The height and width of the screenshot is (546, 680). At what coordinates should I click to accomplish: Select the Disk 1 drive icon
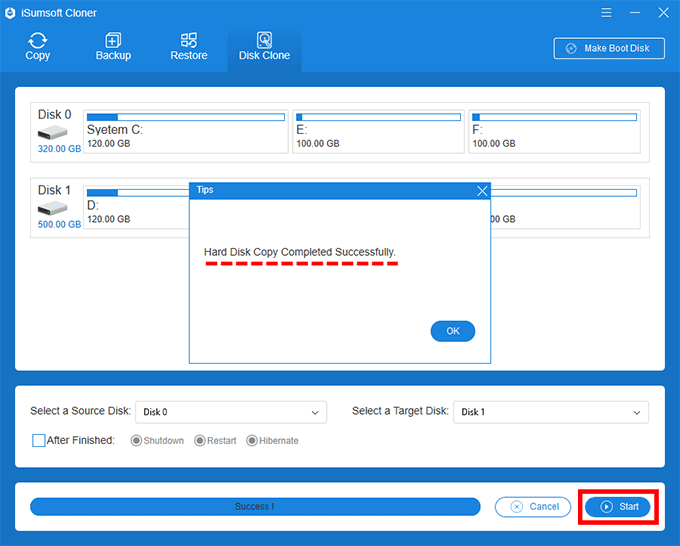click(x=54, y=208)
